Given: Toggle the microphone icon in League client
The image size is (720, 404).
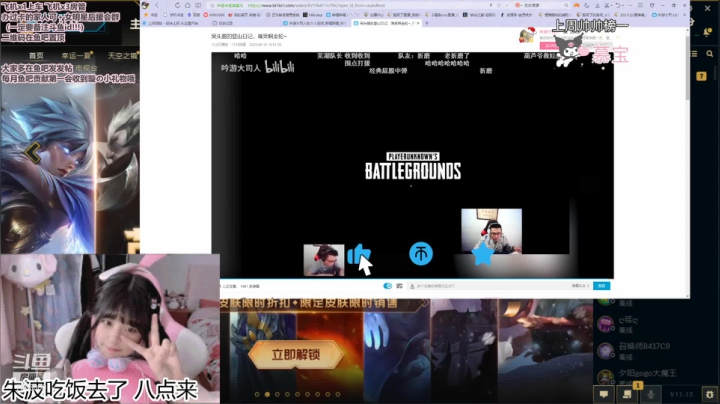Looking at the screenshot, I should tap(651, 394).
